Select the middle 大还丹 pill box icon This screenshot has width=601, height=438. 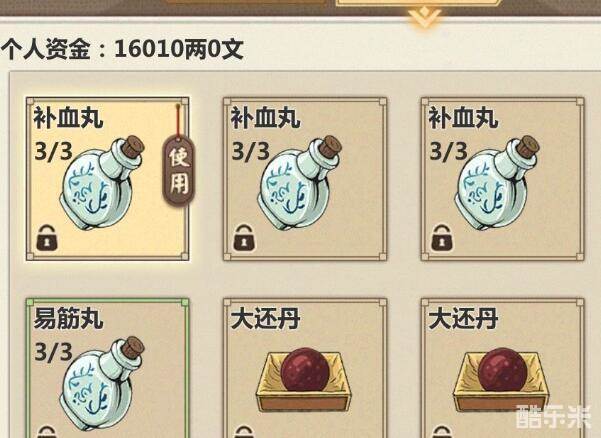click(x=304, y=379)
